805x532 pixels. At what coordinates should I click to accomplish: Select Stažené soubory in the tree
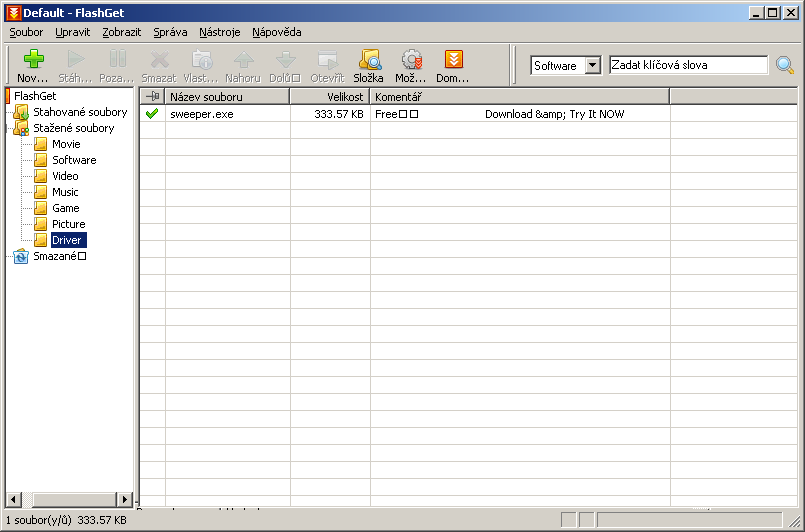click(73, 128)
